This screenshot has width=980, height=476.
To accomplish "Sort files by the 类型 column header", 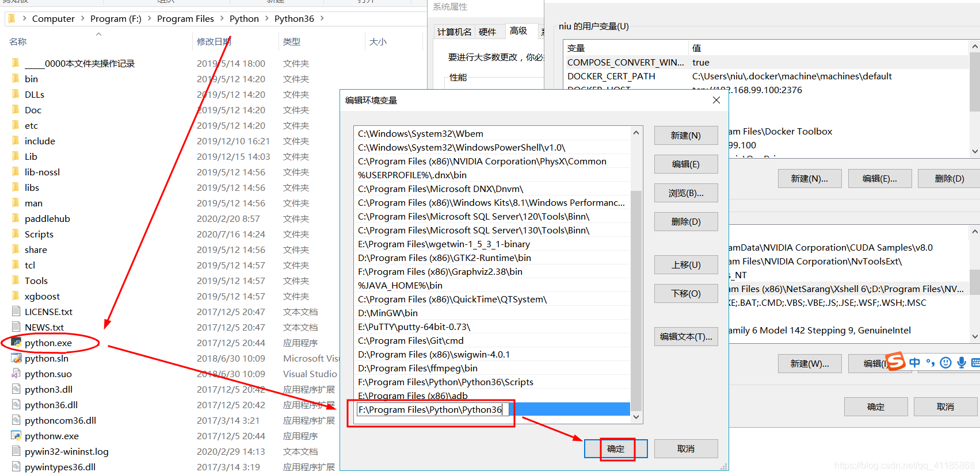I will (292, 41).
